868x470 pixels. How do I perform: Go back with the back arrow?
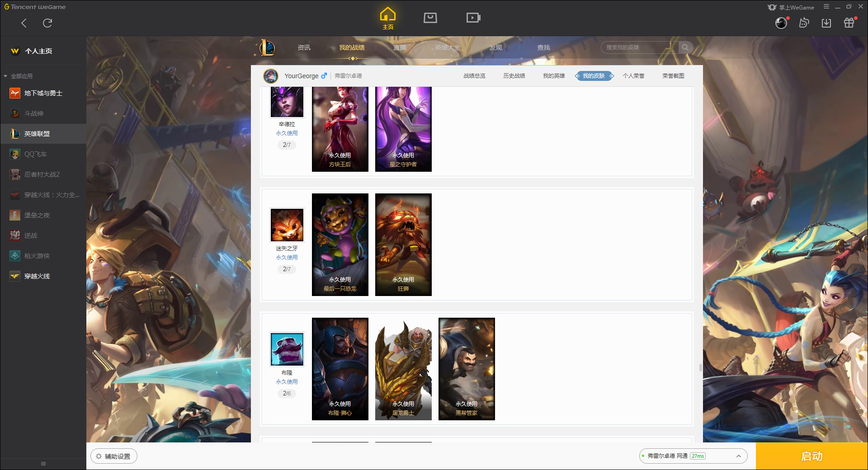(x=24, y=23)
